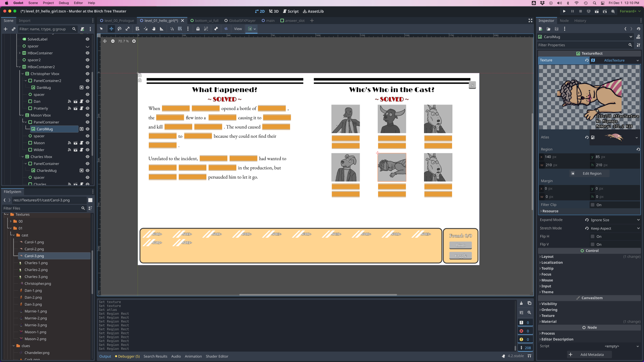Lock the selected node
The image size is (644, 362).
tap(198, 29)
